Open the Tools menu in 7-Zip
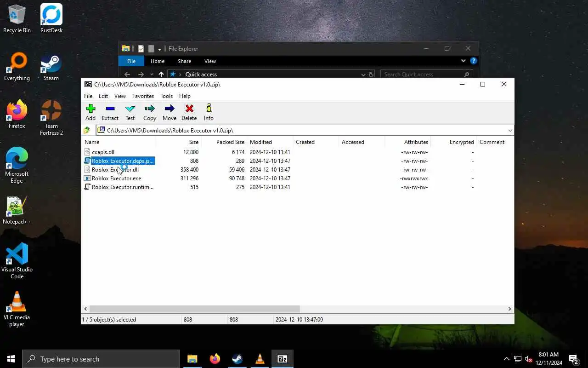Image resolution: width=588 pixels, height=368 pixels. tap(166, 96)
